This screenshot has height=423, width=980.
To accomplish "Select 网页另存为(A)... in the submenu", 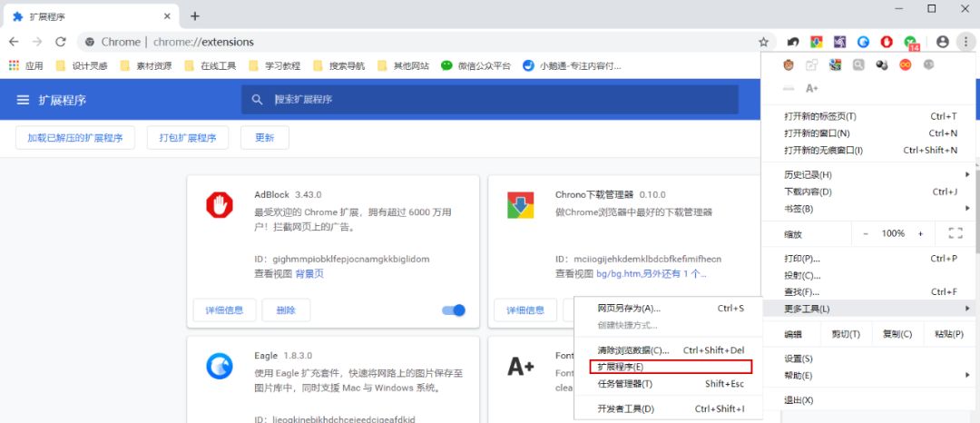I will pos(668,308).
